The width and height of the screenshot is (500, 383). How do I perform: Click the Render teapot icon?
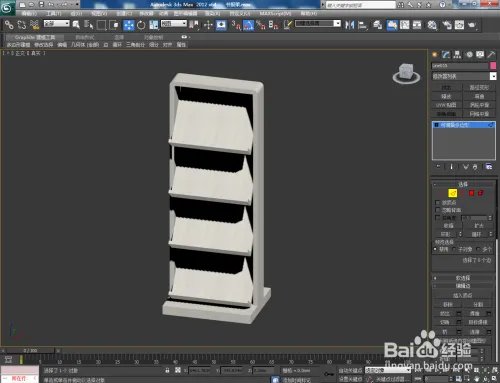pyautogui.click(x=472, y=25)
